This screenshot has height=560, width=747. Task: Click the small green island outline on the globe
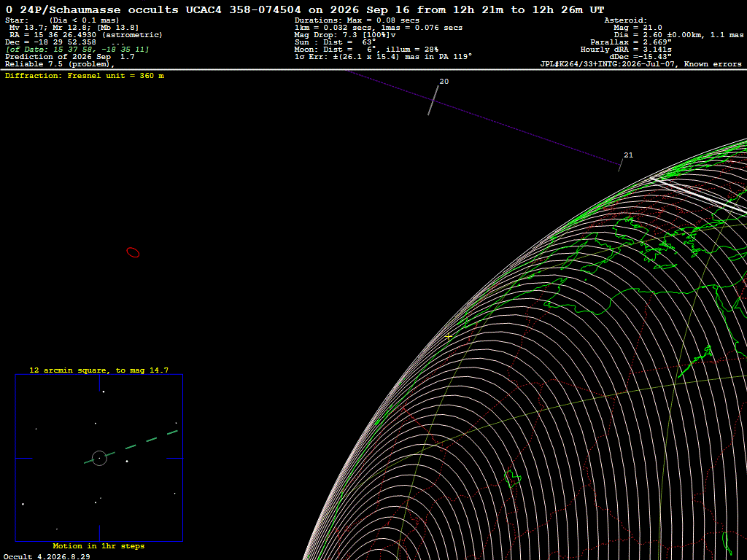pyautogui.click(x=513, y=478)
